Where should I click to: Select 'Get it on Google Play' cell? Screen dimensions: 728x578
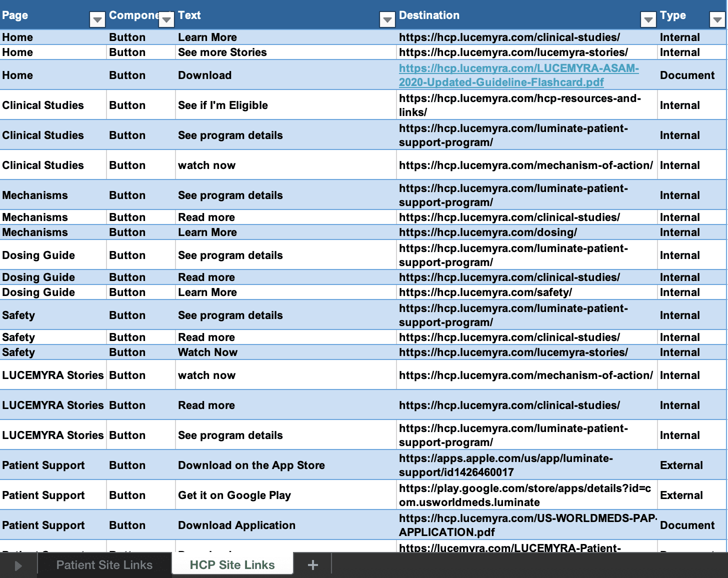(286, 495)
